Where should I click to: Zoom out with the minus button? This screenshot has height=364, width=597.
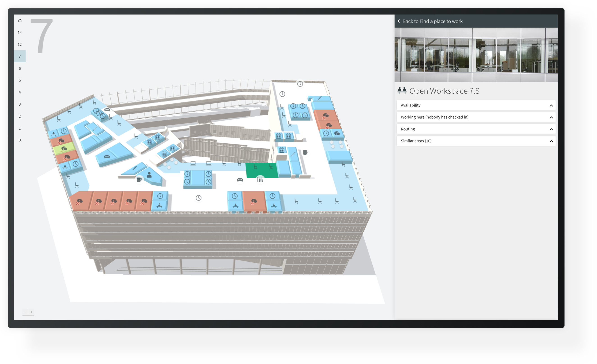(x=25, y=312)
